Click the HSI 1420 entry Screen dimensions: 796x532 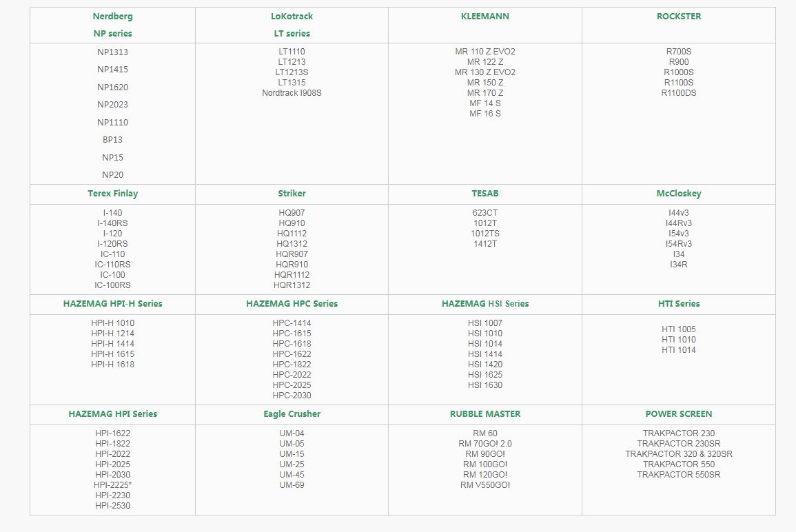click(484, 365)
